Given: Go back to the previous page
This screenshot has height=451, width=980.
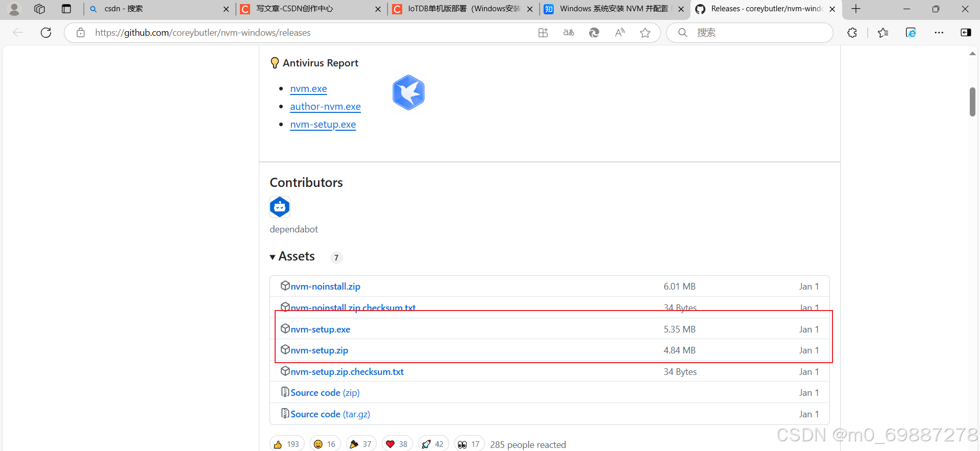Looking at the screenshot, I should coord(18,33).
